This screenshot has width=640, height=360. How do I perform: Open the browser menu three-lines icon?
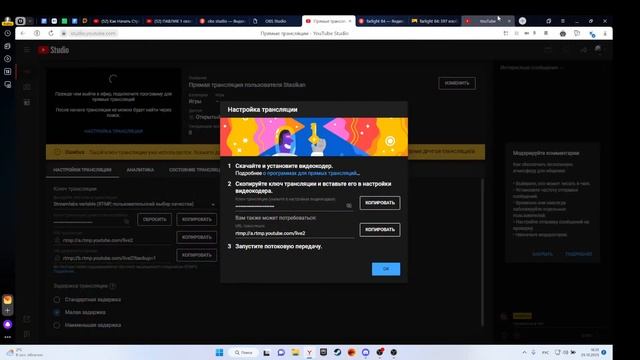562,21
